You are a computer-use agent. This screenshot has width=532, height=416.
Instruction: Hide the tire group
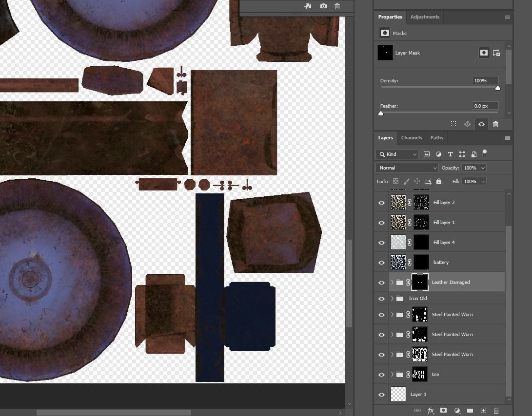coord(381,375)
